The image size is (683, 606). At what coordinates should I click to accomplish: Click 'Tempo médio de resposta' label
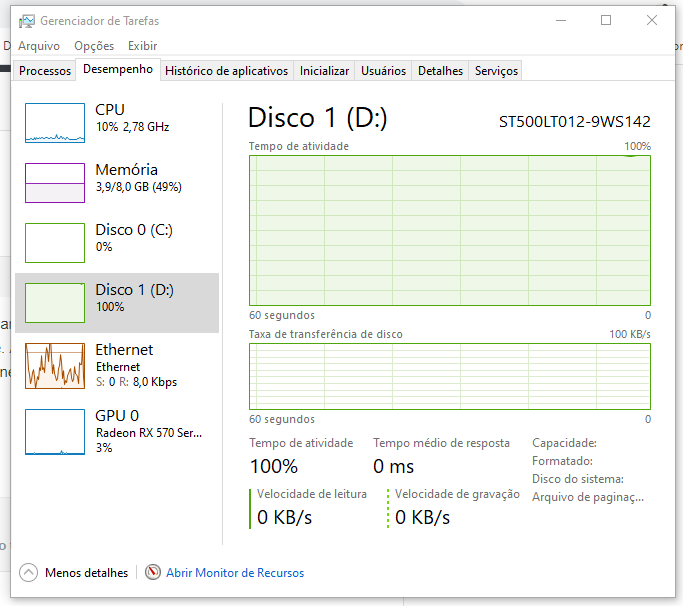pos(441,443)
